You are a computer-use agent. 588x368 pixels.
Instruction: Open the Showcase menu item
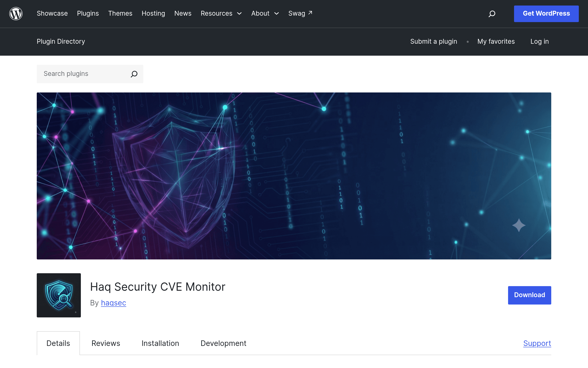tap(52, 13)
